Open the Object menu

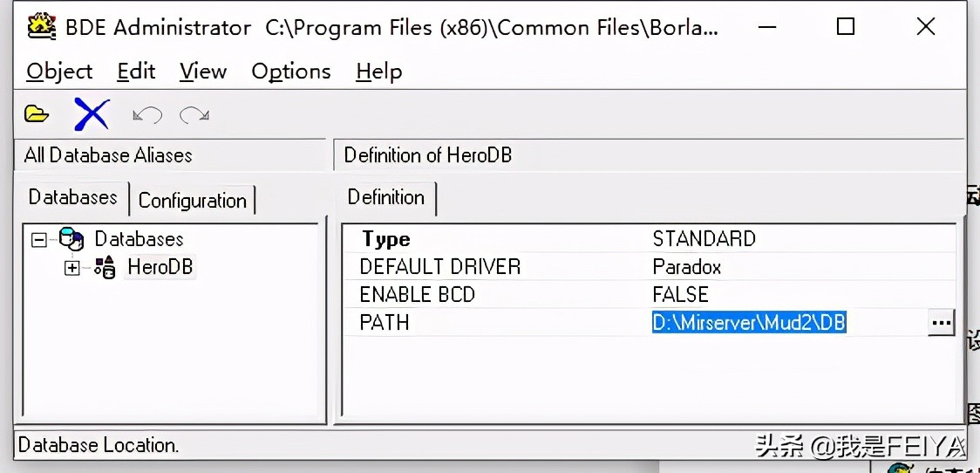coord(59,72)
